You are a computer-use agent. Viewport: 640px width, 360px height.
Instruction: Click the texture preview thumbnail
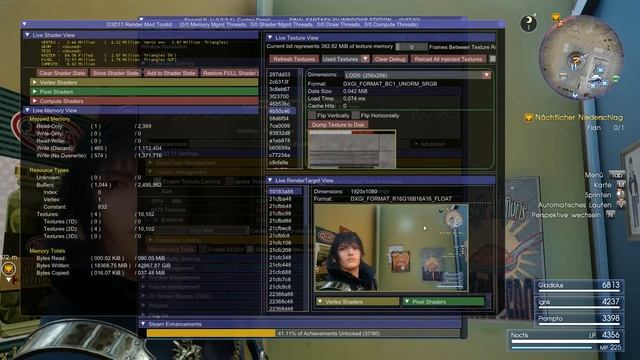point(352,149)
